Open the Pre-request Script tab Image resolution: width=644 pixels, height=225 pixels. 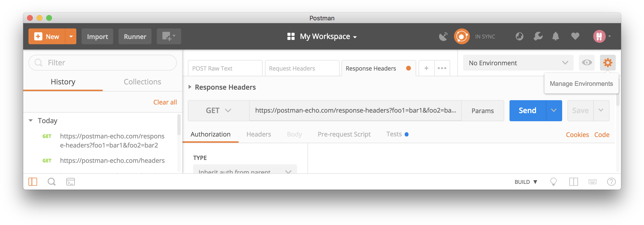(344, 134)
